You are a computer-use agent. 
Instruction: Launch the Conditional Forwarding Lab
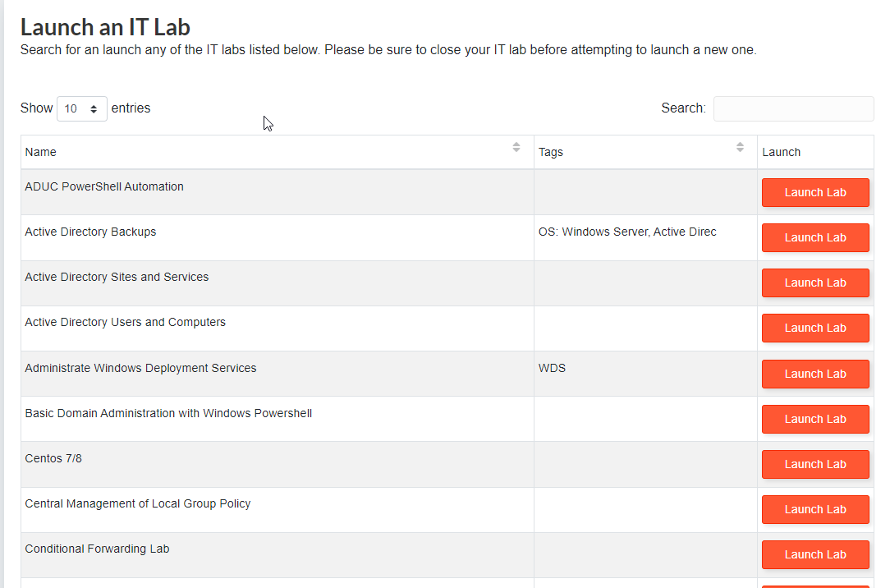(814, 554)
